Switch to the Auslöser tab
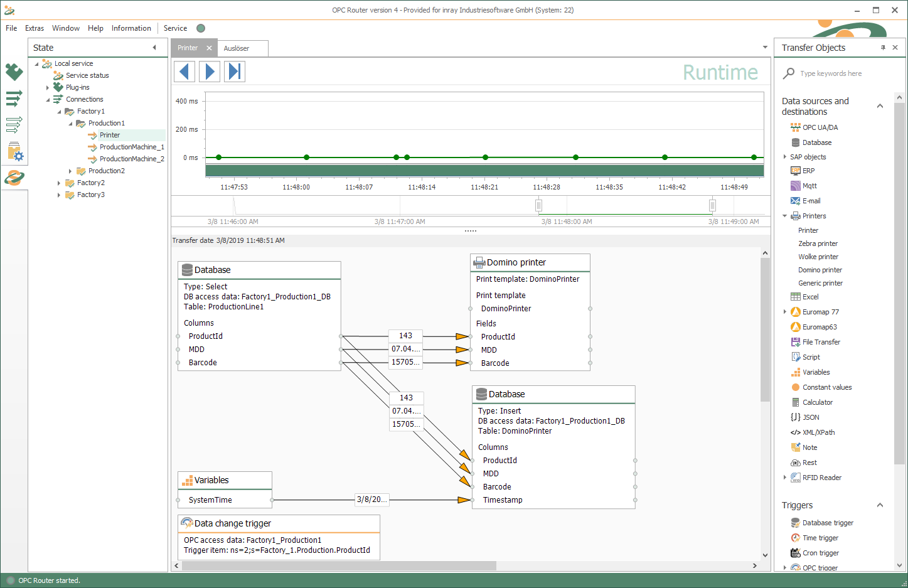Viewport: 908px width, 588px height. (x=237, y=48)
